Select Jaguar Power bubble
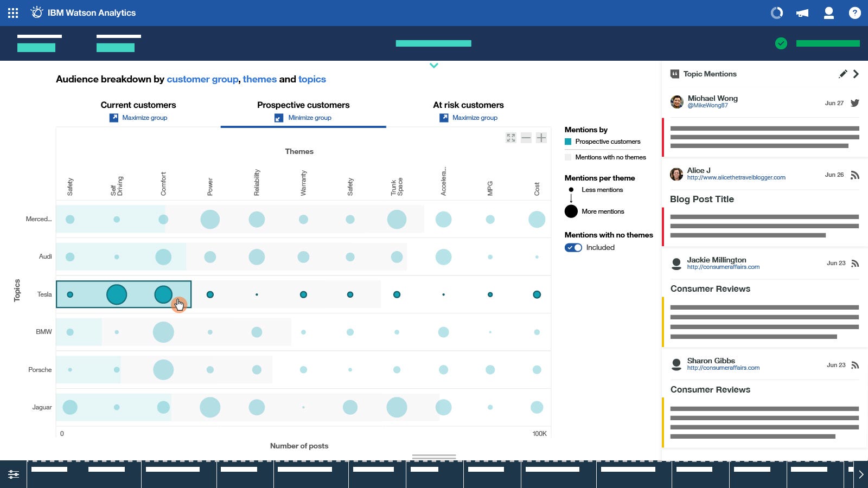The image size is (868, 488). 210,407
